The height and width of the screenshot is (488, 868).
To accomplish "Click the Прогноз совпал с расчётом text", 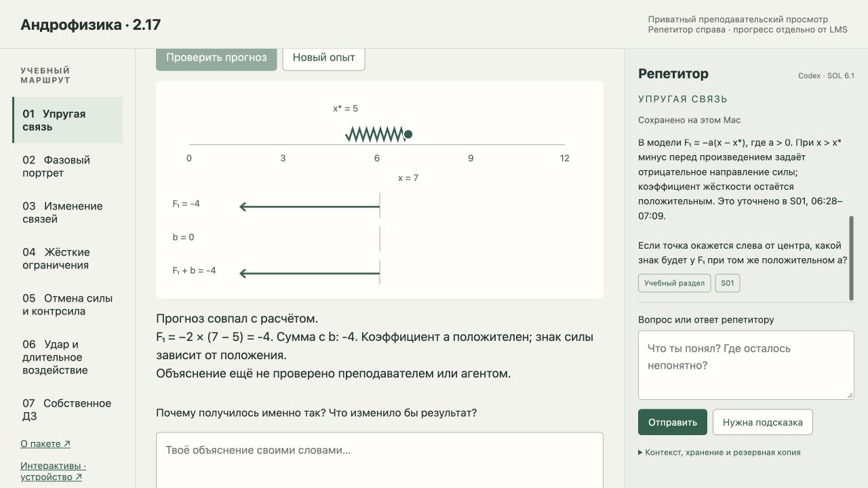I will click(x=237, y=319).
